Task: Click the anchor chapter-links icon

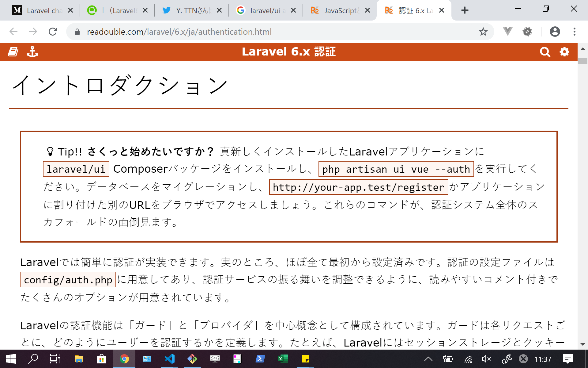Action: click(33, 52)
